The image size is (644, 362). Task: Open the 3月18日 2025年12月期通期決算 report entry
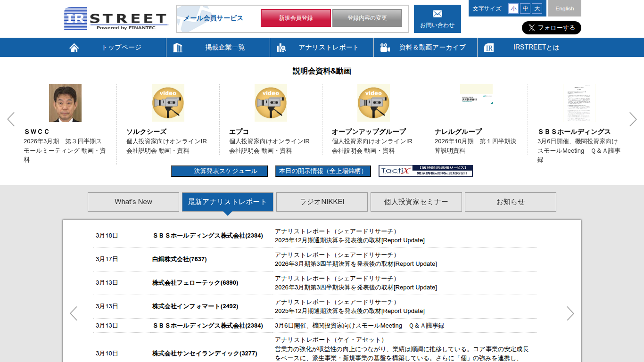[x=350, y=236]
